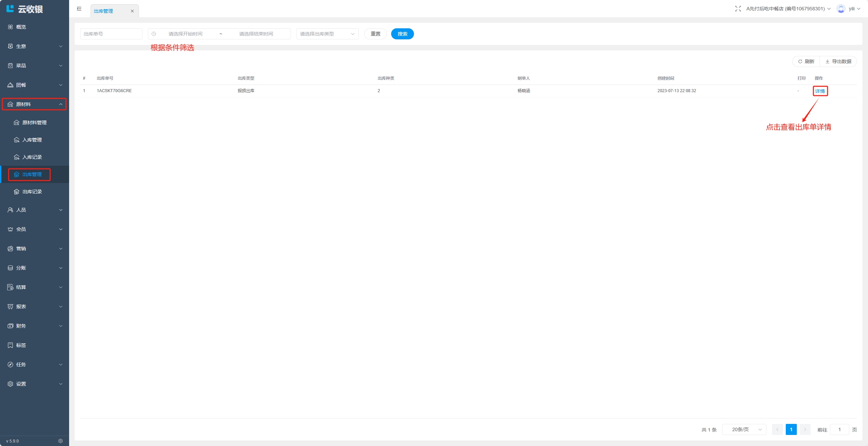868x446 pixels.
Task: Click the blue 搜索 button
Action: point(402,34)
